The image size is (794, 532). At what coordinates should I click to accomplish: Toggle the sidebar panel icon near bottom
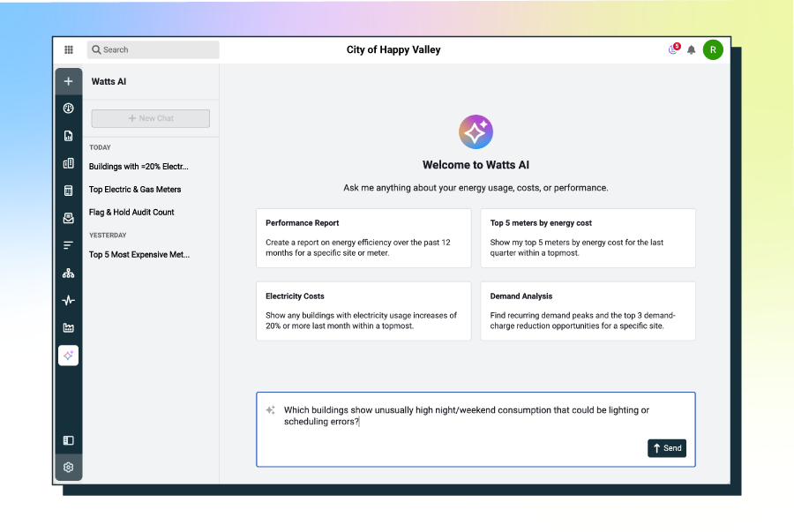(68, 439)
